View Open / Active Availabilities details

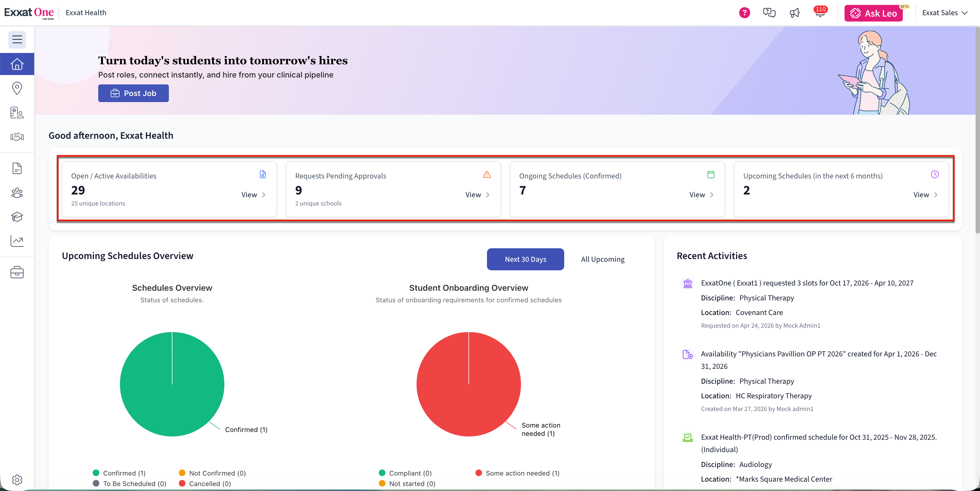253,195
